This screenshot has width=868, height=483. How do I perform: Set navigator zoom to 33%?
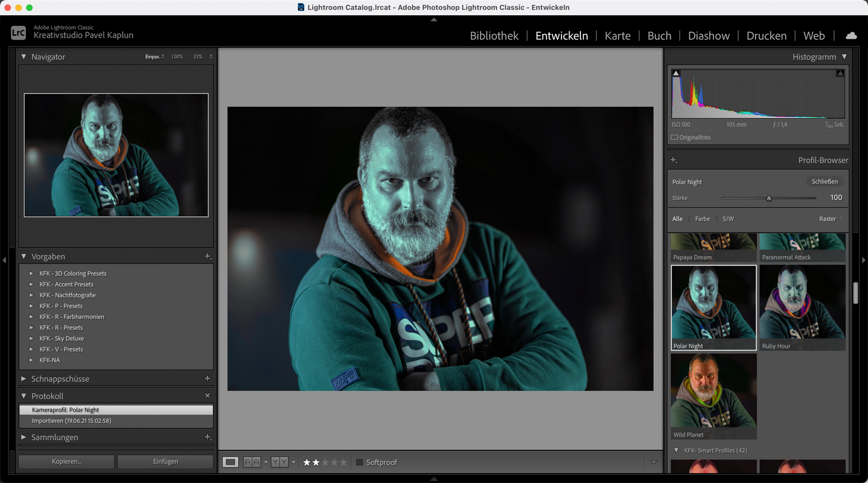coord(198,56)
